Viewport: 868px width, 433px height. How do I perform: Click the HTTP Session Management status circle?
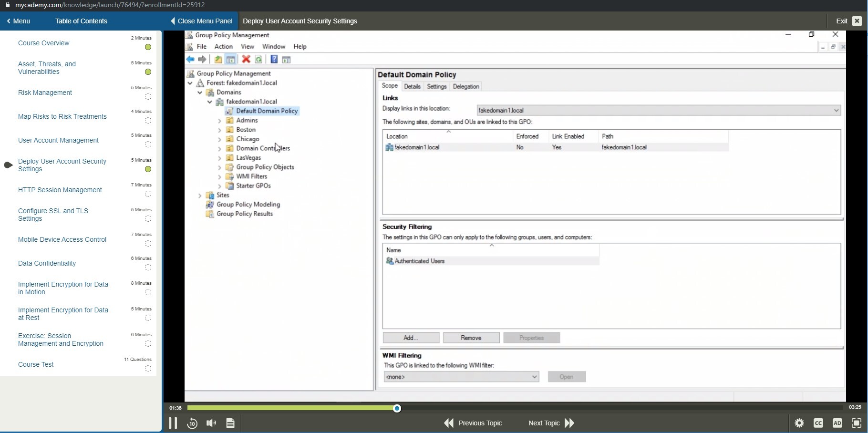click(148, 194)
